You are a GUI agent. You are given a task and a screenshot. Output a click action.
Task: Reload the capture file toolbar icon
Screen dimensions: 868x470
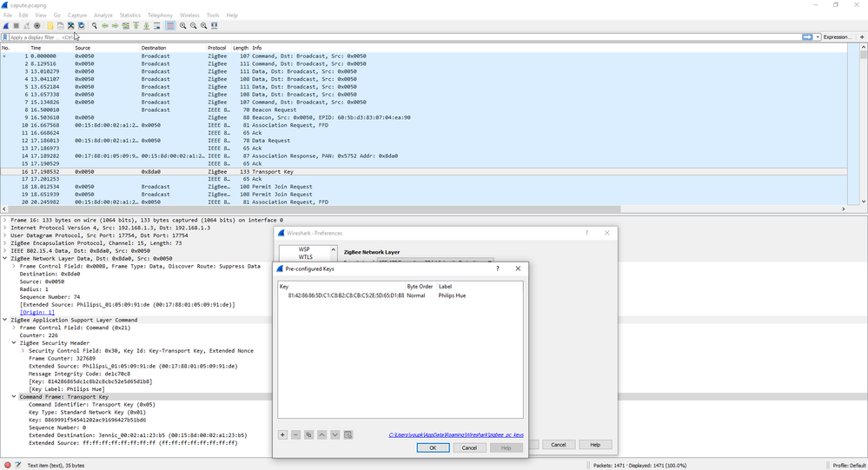(x=82, y=25)
